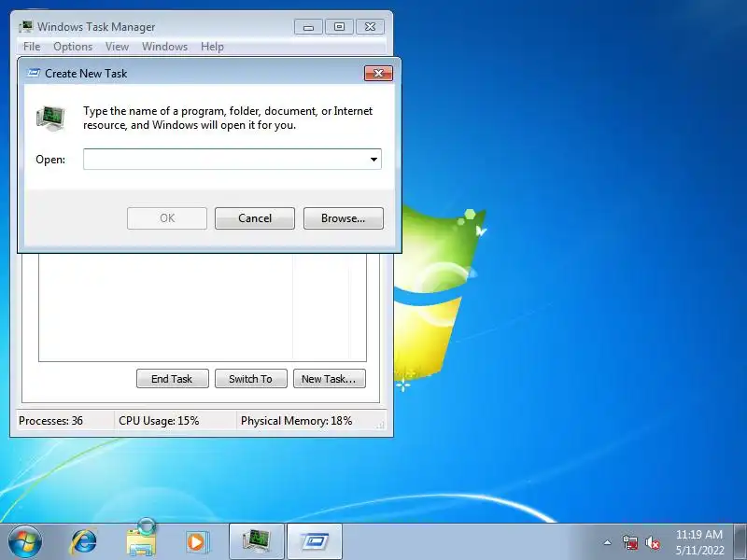Screen dimensions: 747x560
Task: Click the CPU Usage: 15% status entry
Action: pyautogui.click(x=159, y=421)
